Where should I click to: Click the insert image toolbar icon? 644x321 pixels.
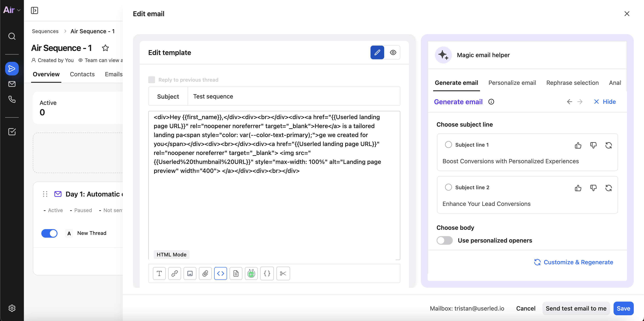click(190, 273)
